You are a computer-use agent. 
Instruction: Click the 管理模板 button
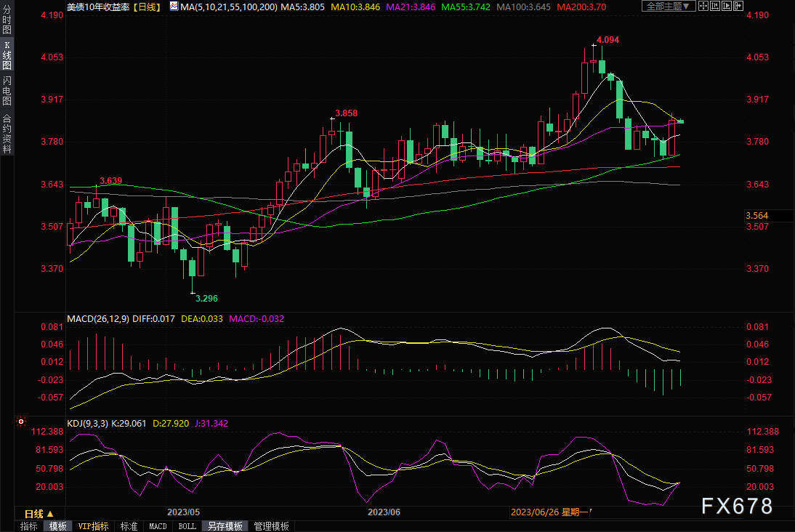[x=271, y=526]
